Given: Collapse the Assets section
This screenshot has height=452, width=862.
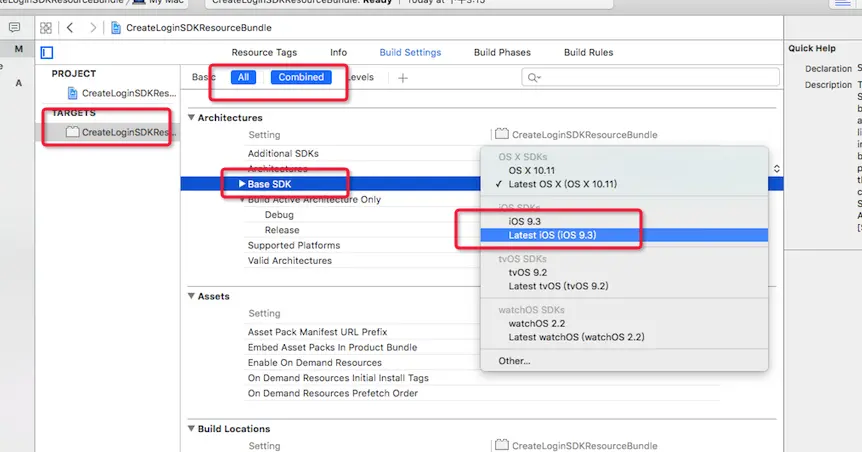Looking at the screenshot, I should pyautogui.click(x=191, y=296).
